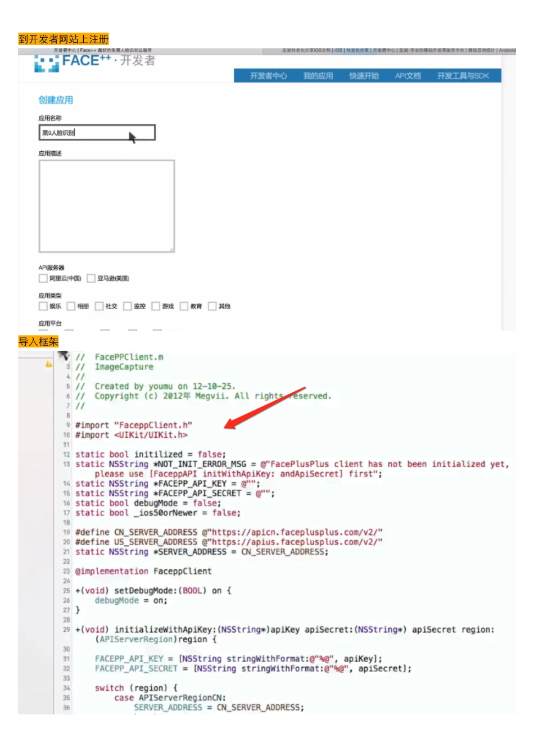534x756 pixels.
Task: Select the 游戏 application type checkbox
Action: (156, 306)
